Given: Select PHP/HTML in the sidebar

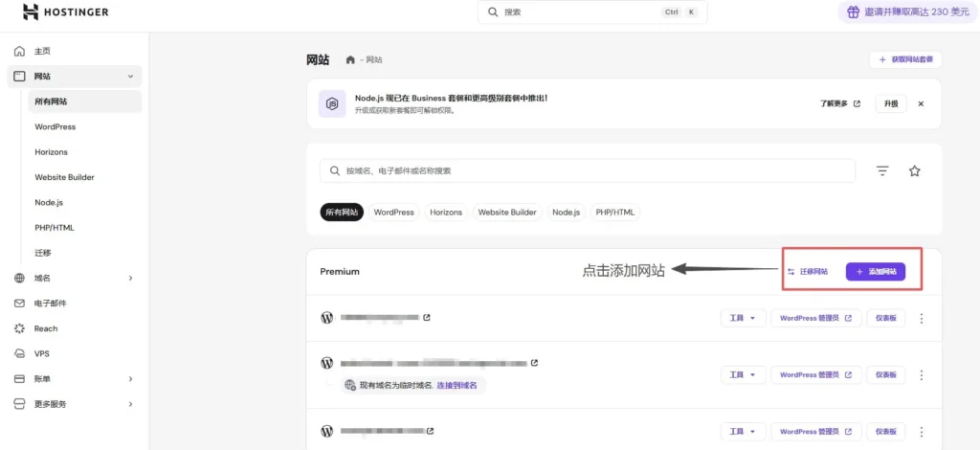Looking at the screenshot, I should click(55, 228).
